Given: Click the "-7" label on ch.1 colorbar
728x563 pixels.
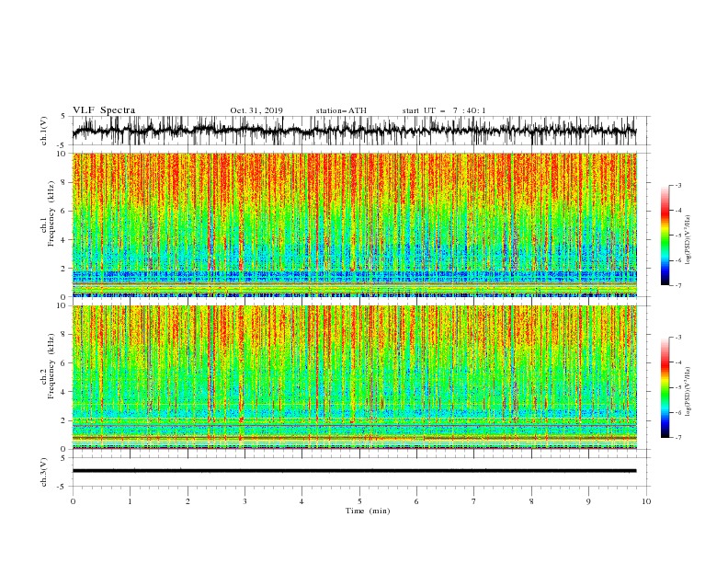Looking at the screenshot, I should point(677,285).
